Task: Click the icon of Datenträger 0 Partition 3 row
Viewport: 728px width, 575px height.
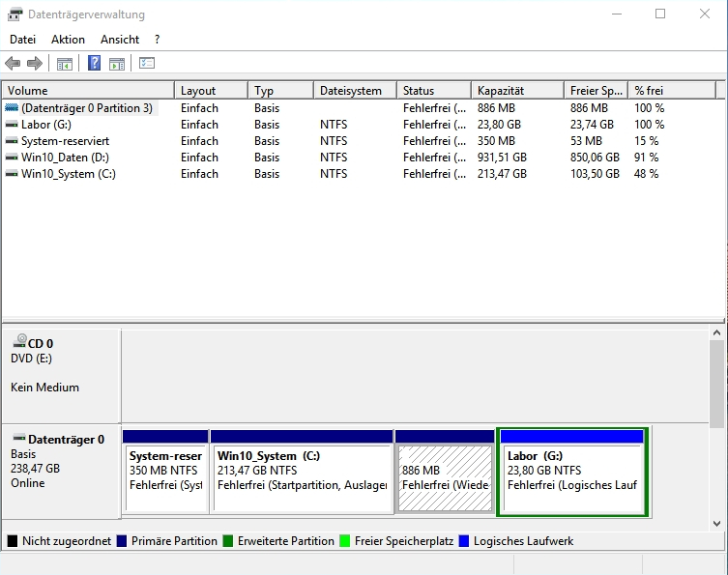Action: (12, 107)
